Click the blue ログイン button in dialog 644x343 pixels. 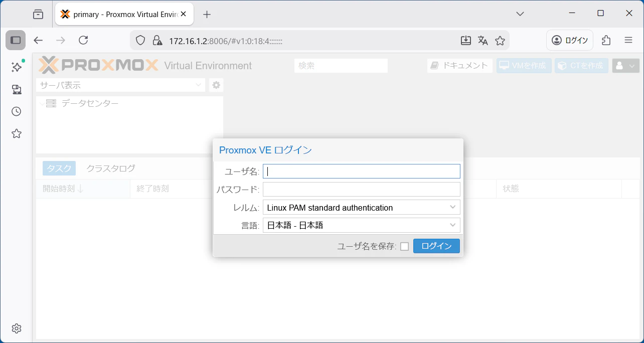(x=436, y=246)
